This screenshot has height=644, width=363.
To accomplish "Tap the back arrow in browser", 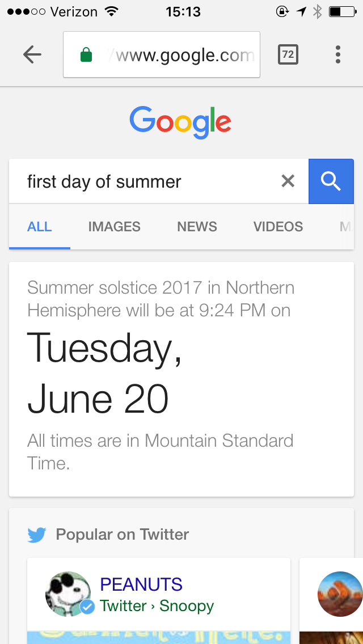I will click(x=32, y=54).
